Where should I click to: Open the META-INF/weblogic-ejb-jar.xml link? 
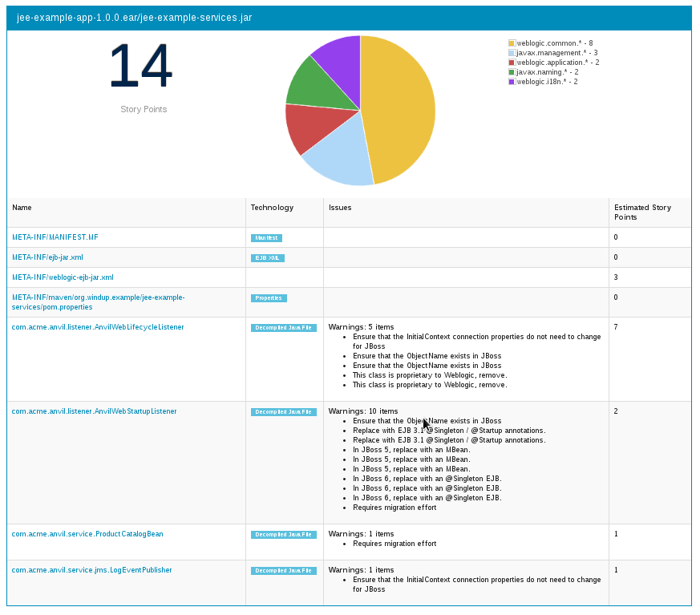tap(63, 277)
